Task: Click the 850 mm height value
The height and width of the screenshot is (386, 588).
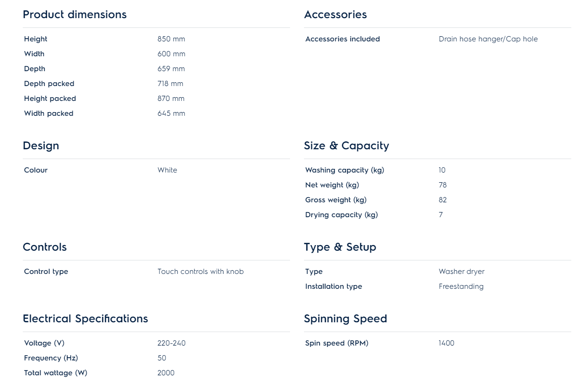Action: (171, 39)
